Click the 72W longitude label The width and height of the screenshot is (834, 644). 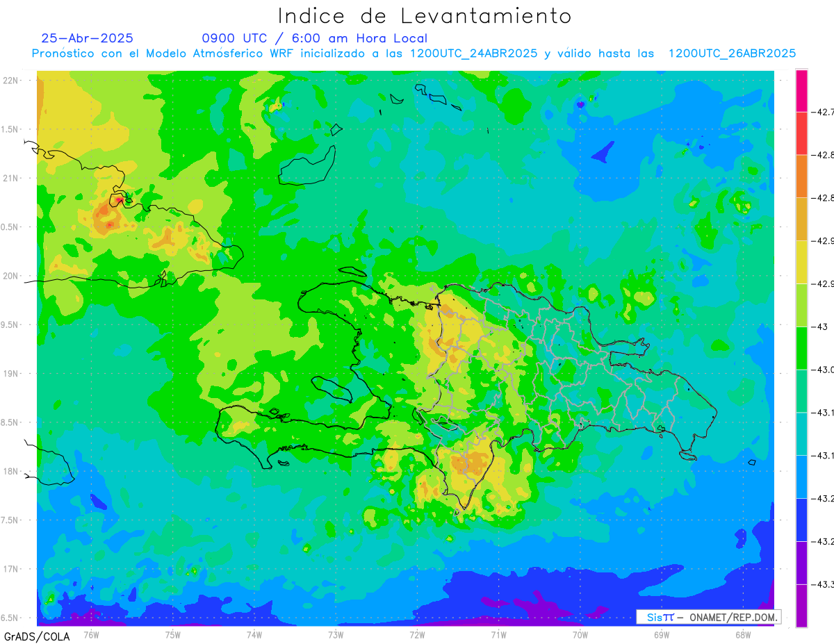(417, 634)
